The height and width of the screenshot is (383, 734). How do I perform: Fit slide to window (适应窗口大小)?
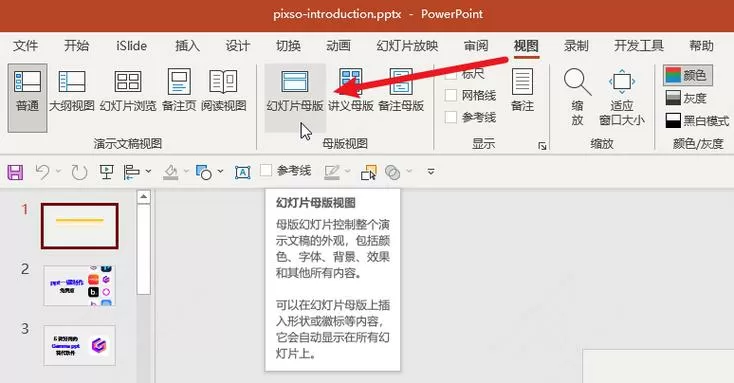tap(622, 97)
